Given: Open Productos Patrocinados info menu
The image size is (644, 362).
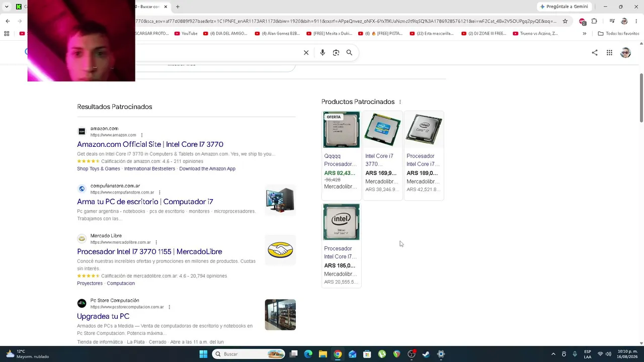Looking at the screenshot, I should [400, 102].
